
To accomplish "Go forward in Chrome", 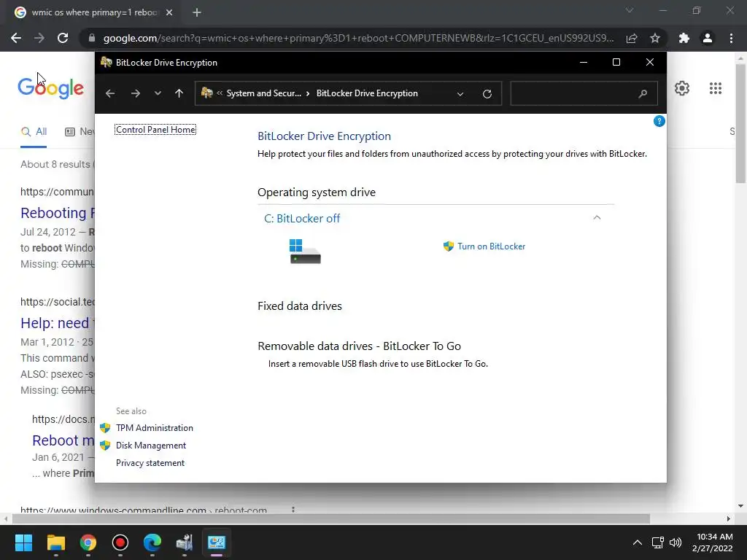I will pyautogui.click(x=39, y=38).
